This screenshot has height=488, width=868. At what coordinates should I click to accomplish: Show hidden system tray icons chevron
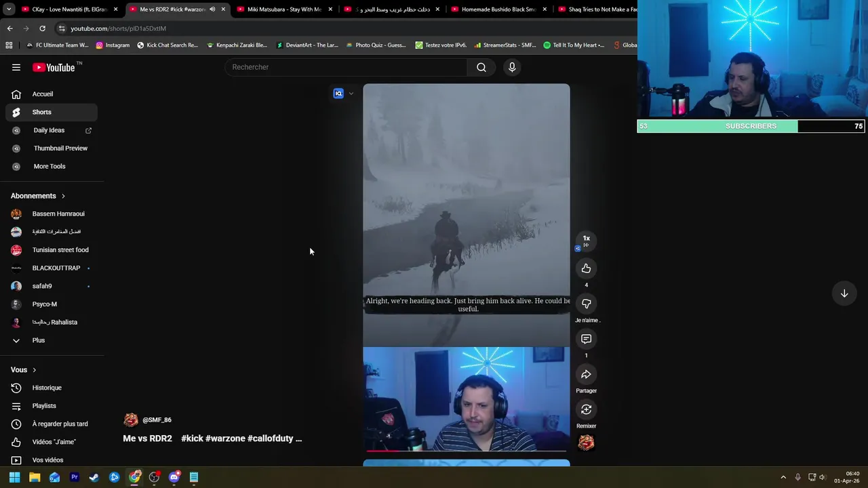(x=783, y=477)
